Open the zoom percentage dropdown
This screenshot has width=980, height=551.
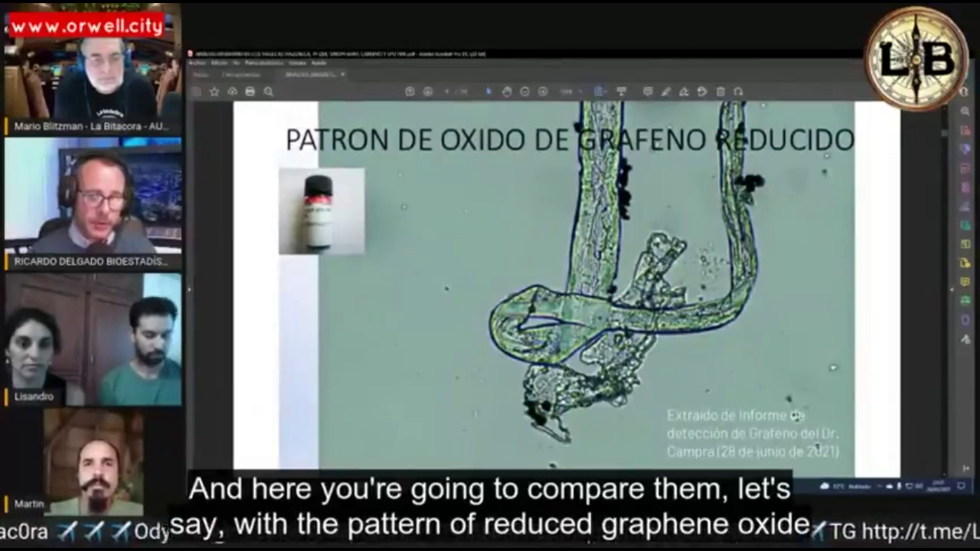[x=570, y=92]
